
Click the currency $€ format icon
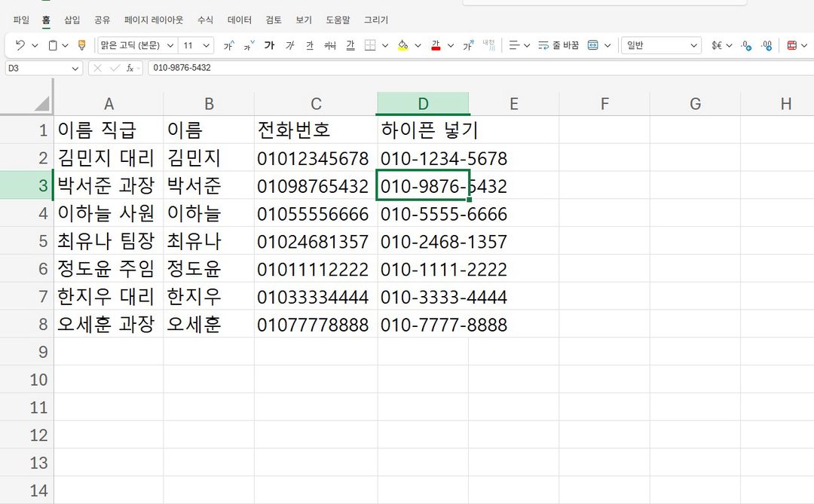717,45
